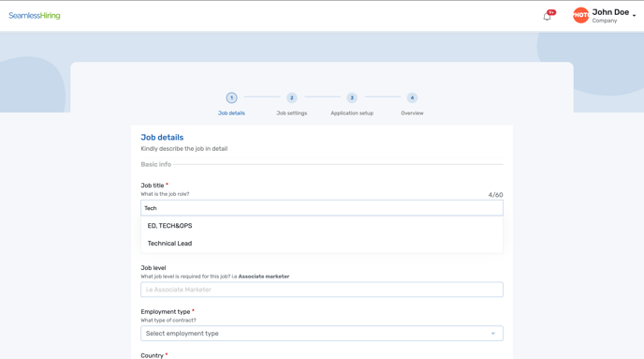Go to step 3 circle icon
The image size is (644, 359).
tap(352, 97)
